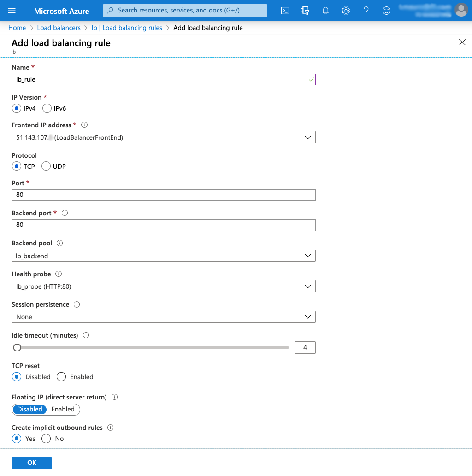Click OK to save the rule
The image size is (472, 476).
click(x=32, y=463)
